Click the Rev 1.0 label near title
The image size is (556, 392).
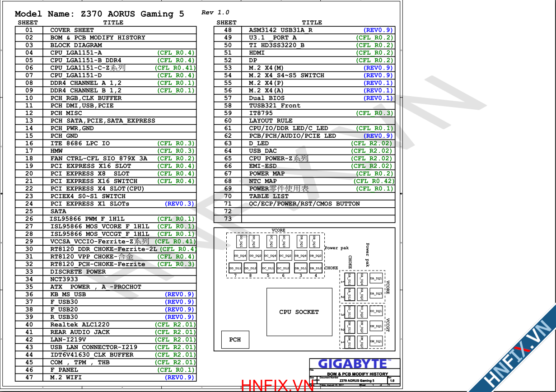coord(215,13)
